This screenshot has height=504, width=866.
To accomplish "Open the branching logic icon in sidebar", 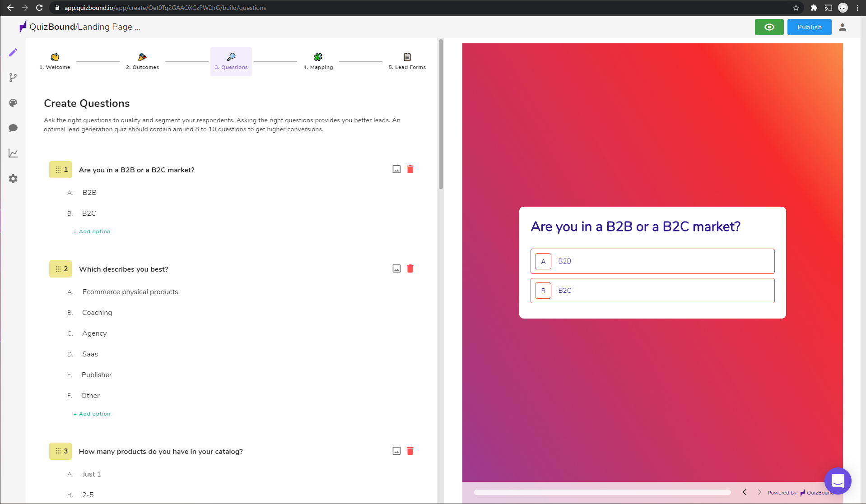I will [x=13, y=78].
